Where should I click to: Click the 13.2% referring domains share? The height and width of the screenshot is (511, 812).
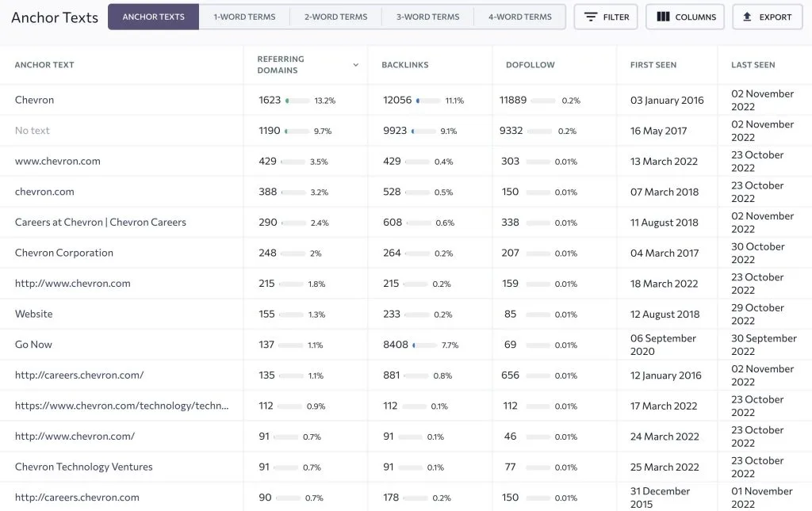[324, 101]
